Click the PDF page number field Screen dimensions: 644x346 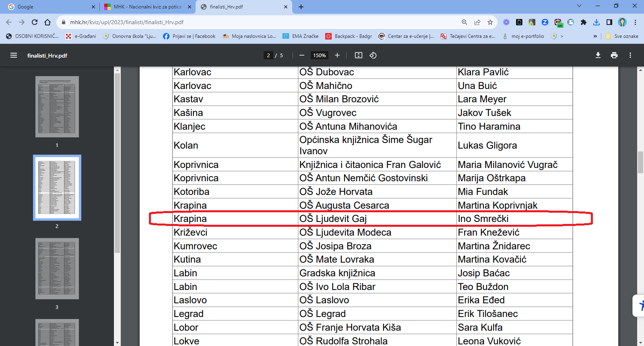click(268, 55)
